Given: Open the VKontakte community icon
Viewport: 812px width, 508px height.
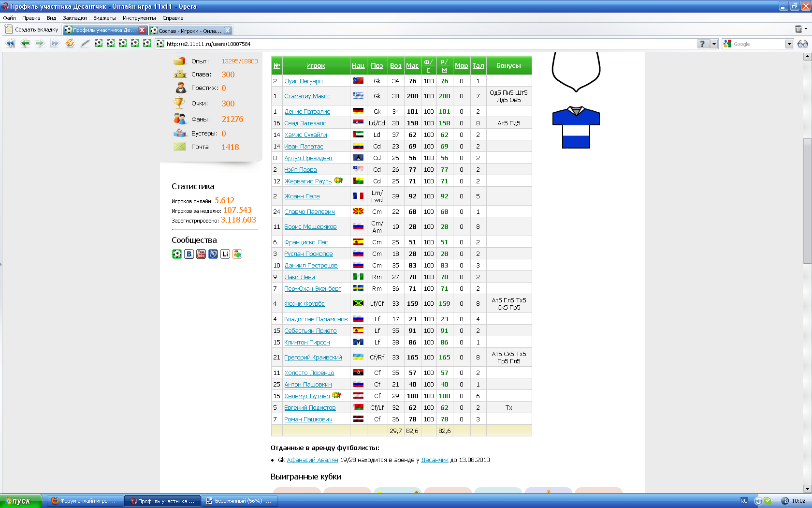Looking at the screenshot, I should [189, 254].
